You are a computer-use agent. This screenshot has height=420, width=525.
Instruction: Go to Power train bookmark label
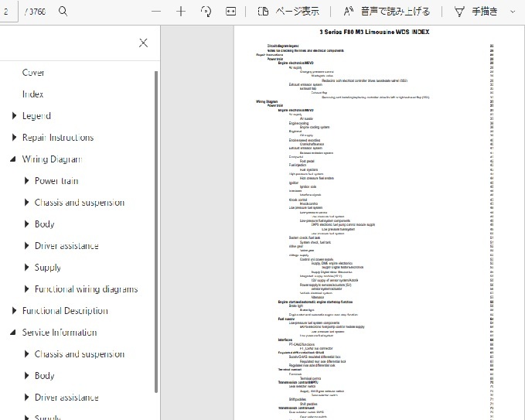point(56,181)
